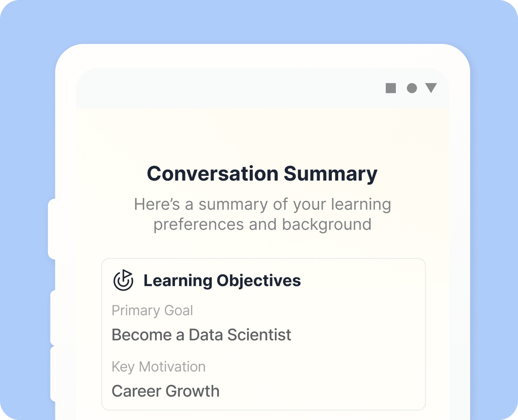Click the "Here's a summary of your learning" line
Screen dimensions: 518x420
[262, 204]
